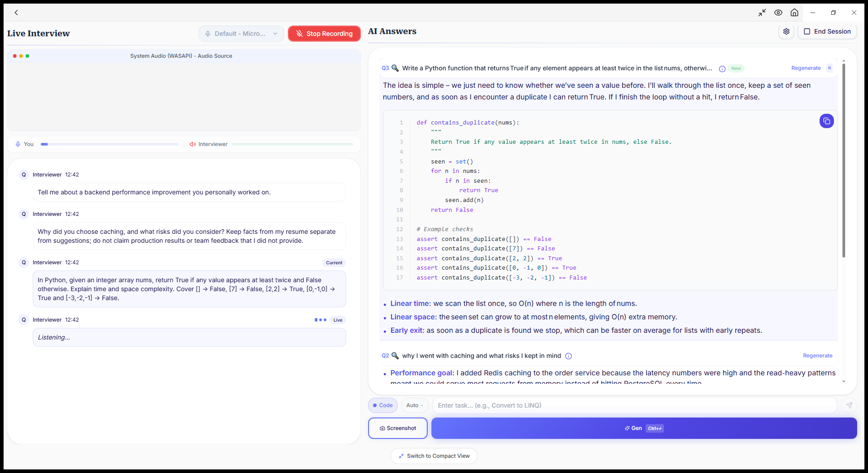Select the caching risks question text
The width and height of the screenshot is (868, 473).
tap(189, 236)
